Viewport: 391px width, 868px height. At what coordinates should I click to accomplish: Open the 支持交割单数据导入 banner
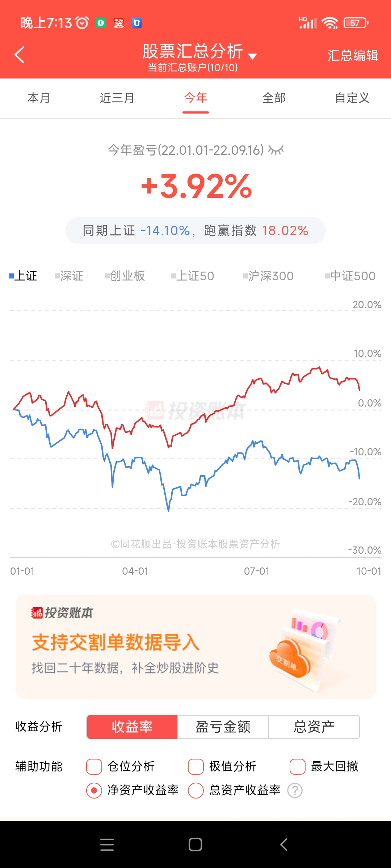click(195, 647)
